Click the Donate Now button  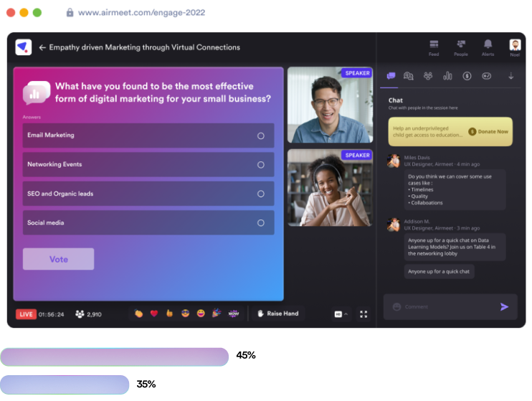[x=488, y=132]
